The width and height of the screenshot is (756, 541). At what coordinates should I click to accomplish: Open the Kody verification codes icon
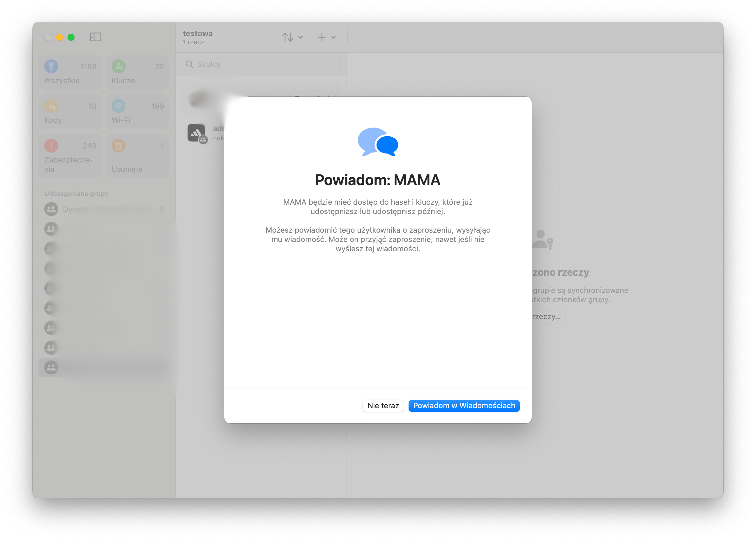(51, 106)
